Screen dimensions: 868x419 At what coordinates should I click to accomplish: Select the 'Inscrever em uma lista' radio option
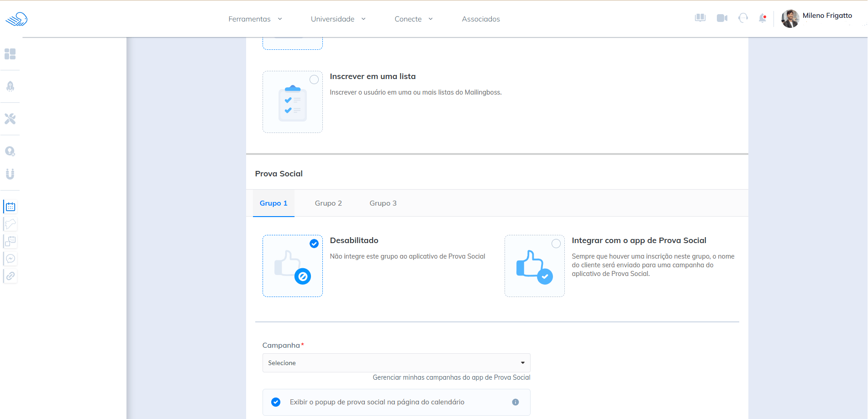314,80
